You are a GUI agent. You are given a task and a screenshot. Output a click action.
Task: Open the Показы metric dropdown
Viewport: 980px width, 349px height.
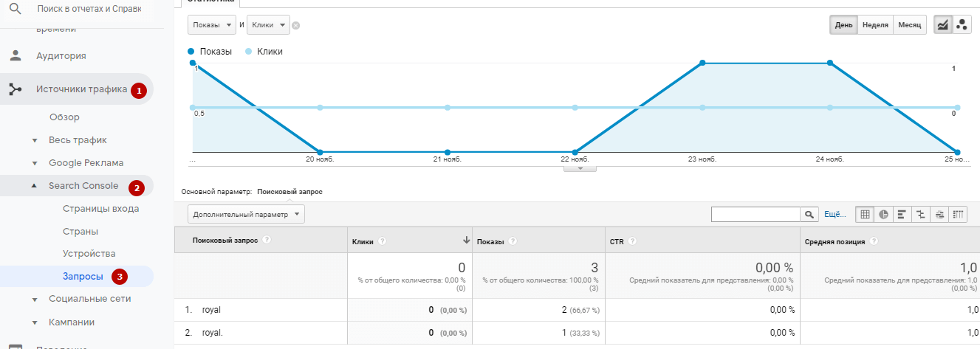(212, 25)
